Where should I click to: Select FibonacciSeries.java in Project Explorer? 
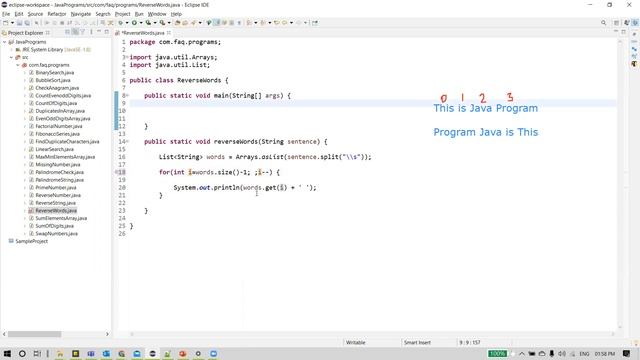coord(57,134)
